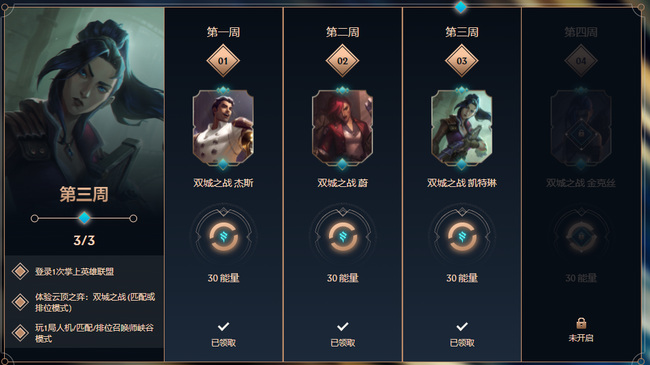Click the 体验云顶之弈 mission diamond bullet
Image resolution: width=650 pixels, height=365 pixels.
pos(20,302)
